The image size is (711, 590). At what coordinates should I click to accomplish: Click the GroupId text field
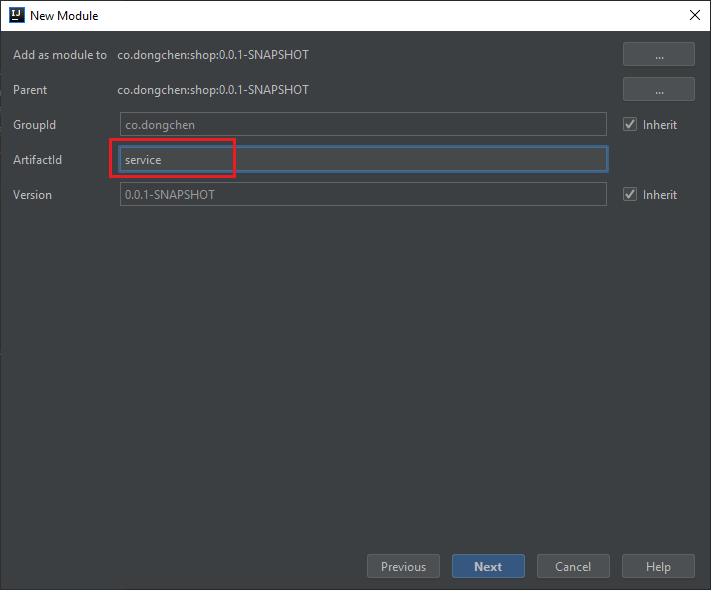tap(362, 125)
